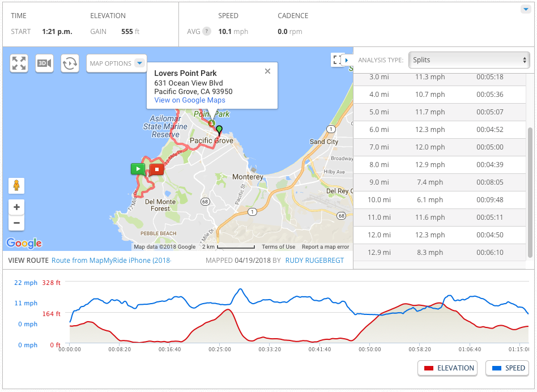Image resolution: width=537 pixels, height=392 pixels.
Task: Click Report a map error link
Action: (325, 247)
